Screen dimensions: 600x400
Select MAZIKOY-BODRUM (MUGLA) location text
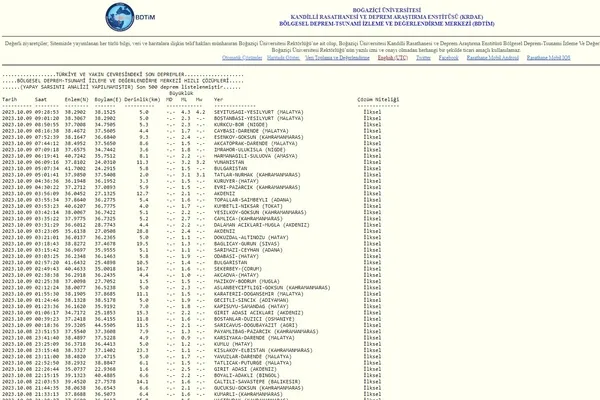tap(247, 282)
